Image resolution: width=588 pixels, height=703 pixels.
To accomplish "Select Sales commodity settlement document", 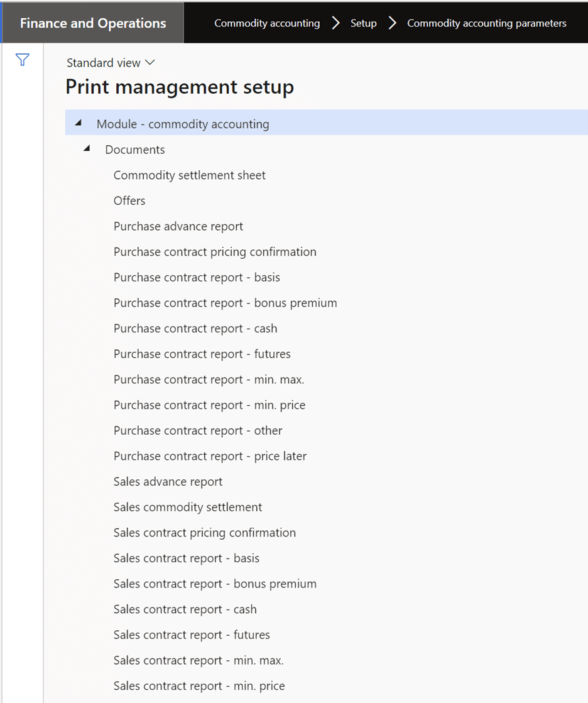I will click(x=187, y=507).
